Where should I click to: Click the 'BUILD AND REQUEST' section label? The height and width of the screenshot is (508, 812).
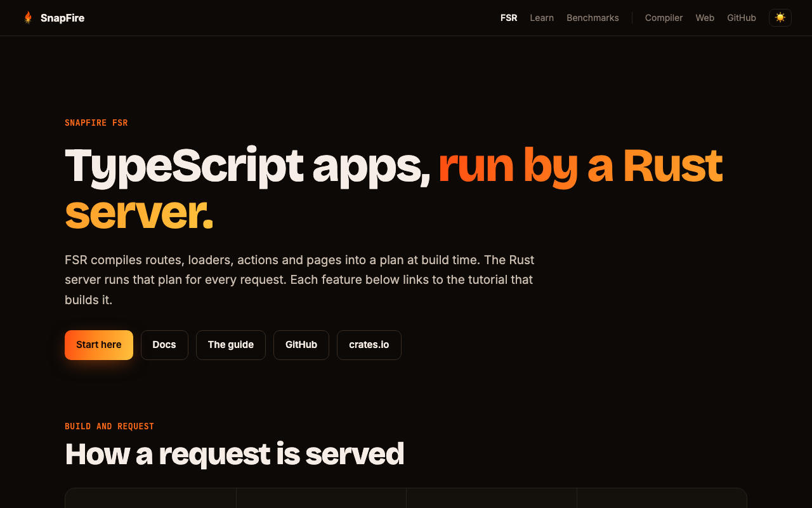109,426
